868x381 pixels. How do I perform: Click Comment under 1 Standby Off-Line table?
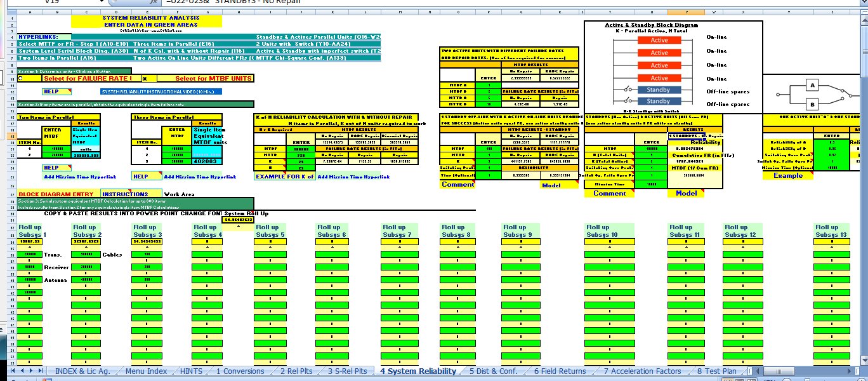[x=457, y=185]
